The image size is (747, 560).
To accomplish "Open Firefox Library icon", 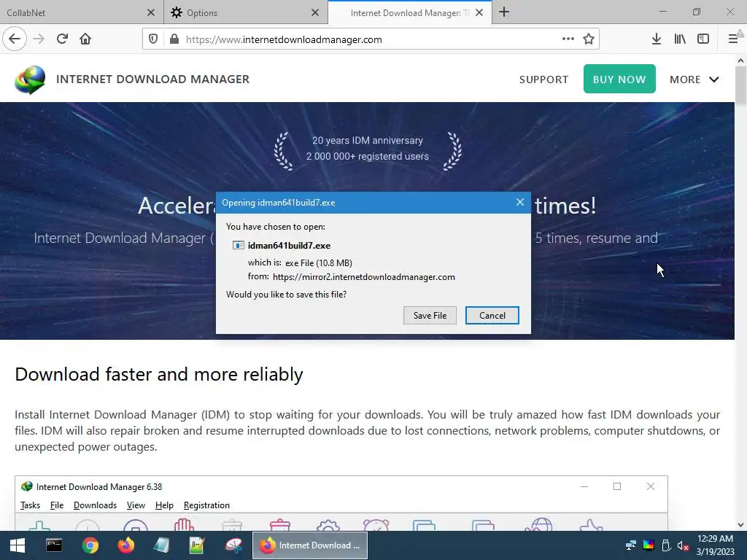I will coord(680,39).
